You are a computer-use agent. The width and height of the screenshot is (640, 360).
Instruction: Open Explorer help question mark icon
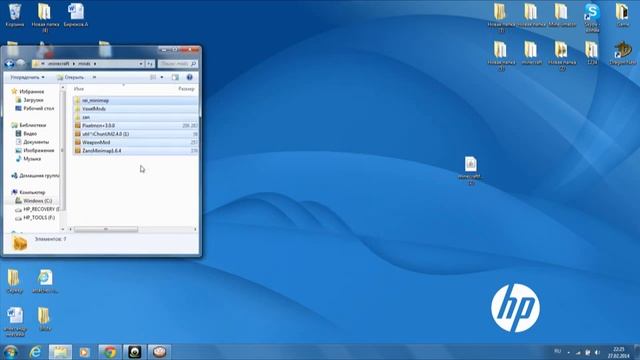click(189, 77)
